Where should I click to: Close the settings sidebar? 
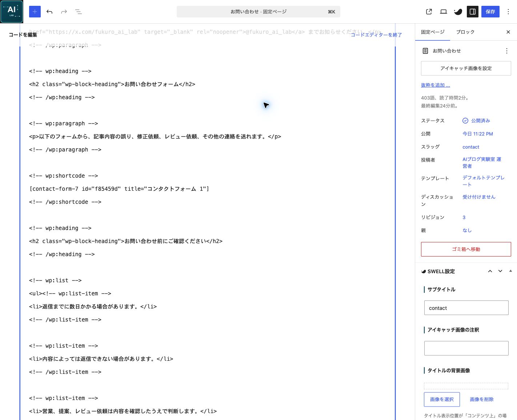point(508,32)
